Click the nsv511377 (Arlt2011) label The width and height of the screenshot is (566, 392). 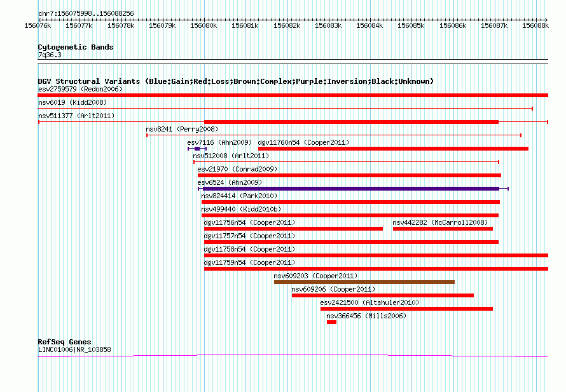click(76, 116)
